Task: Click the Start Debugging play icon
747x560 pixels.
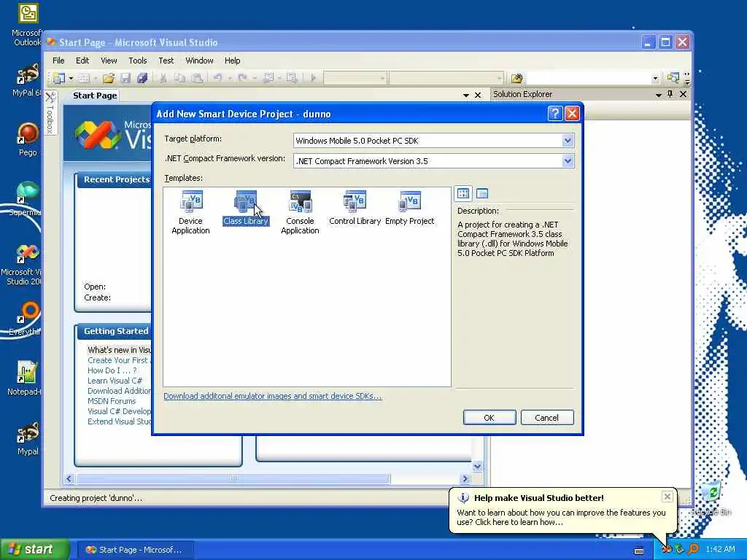Action: click(314, 78)
